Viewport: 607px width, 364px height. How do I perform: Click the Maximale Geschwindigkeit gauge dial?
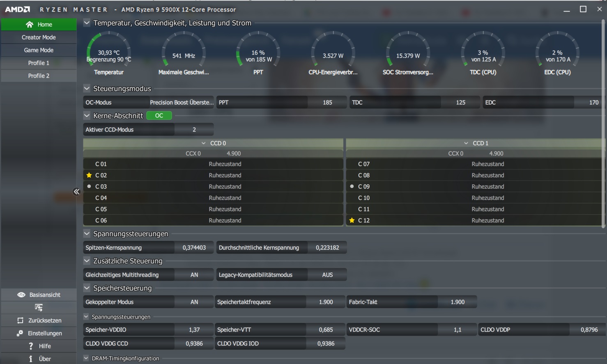coord(184,50)
